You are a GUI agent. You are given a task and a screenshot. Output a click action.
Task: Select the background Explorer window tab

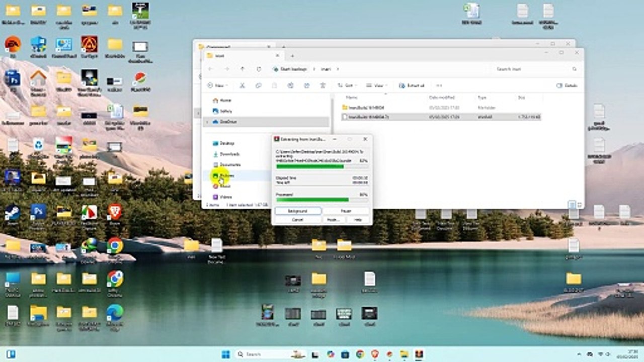[x=234, y=45]
